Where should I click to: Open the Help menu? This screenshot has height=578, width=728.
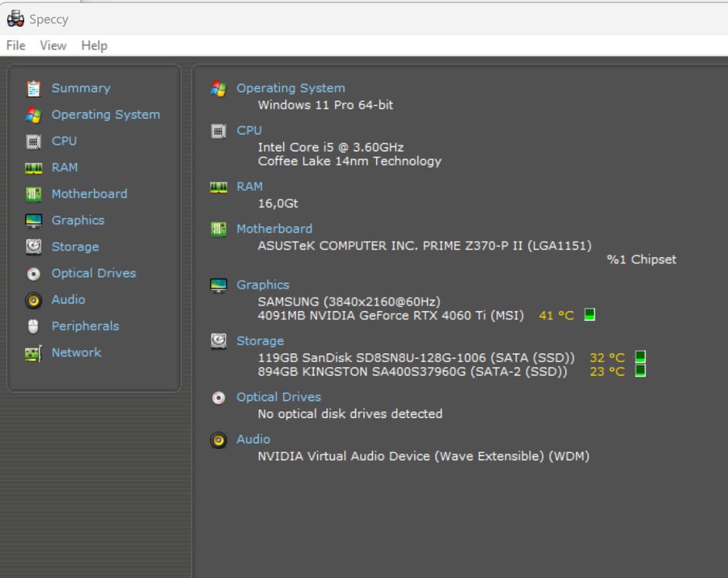94,46
